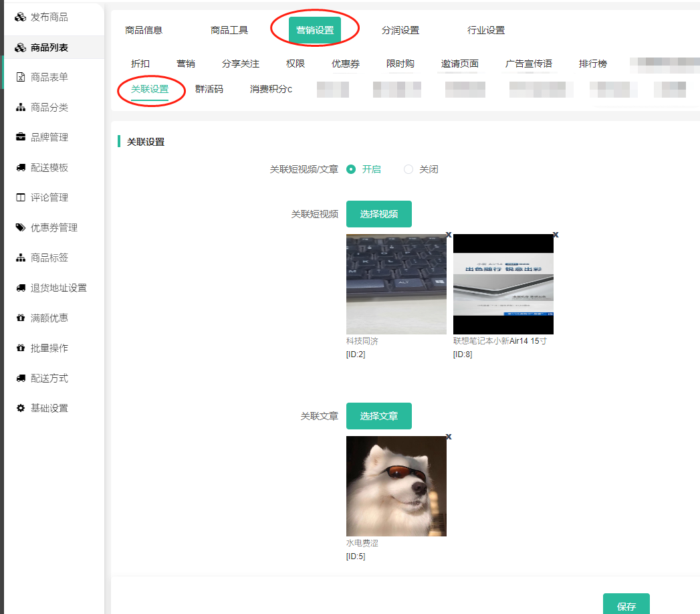Image resolution: width=700 pixels, height=614 pixels.
Task: Open the 分享关注 sub-tab
Action: 241,64
